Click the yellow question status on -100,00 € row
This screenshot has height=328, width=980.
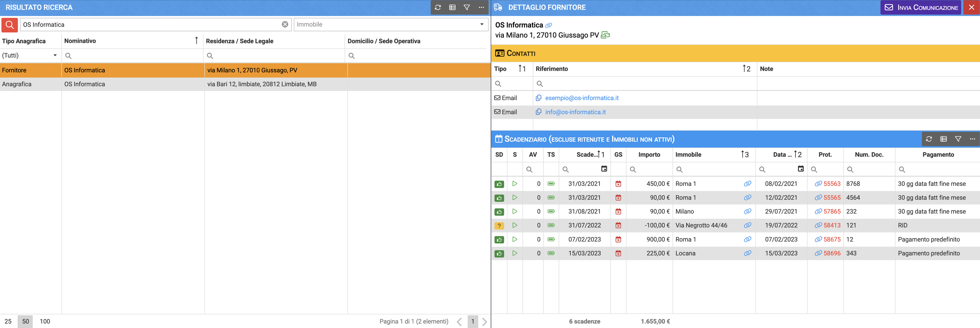(499, 225)
